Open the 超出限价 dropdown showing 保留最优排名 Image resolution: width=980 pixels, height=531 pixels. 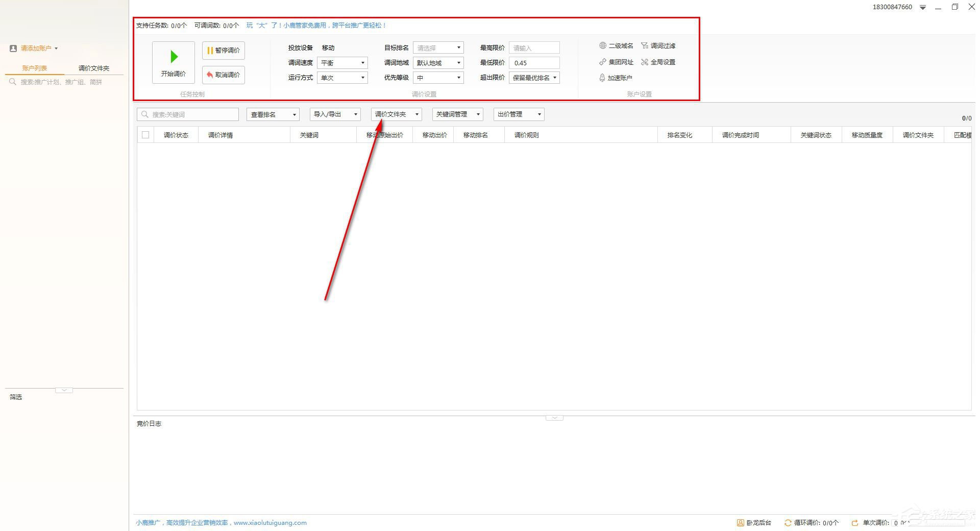534,78
